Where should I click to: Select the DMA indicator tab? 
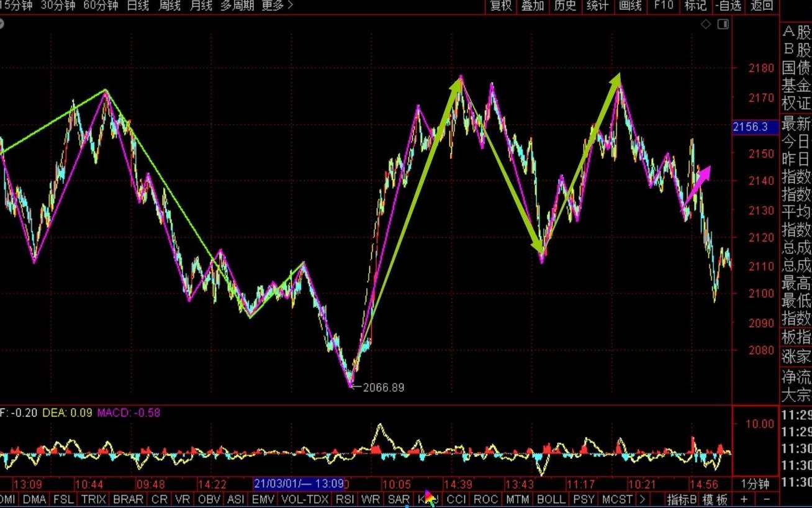coord(34,499)
